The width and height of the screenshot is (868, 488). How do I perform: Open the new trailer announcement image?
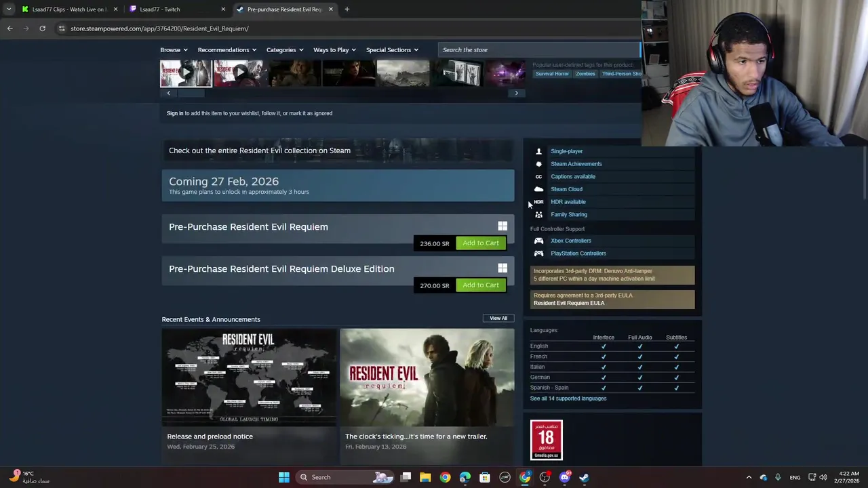pos(427,377)
